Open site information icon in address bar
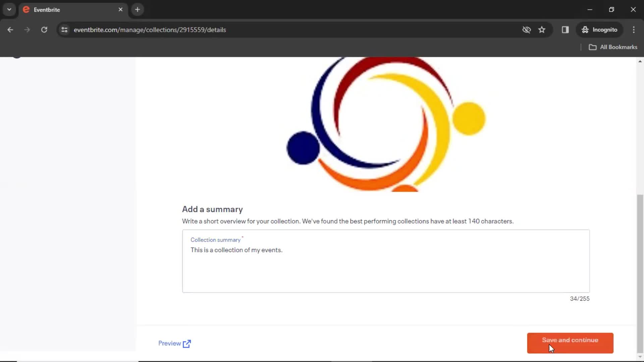The width and height of the screenshot is (644, 362). click(x=64, y=30)
